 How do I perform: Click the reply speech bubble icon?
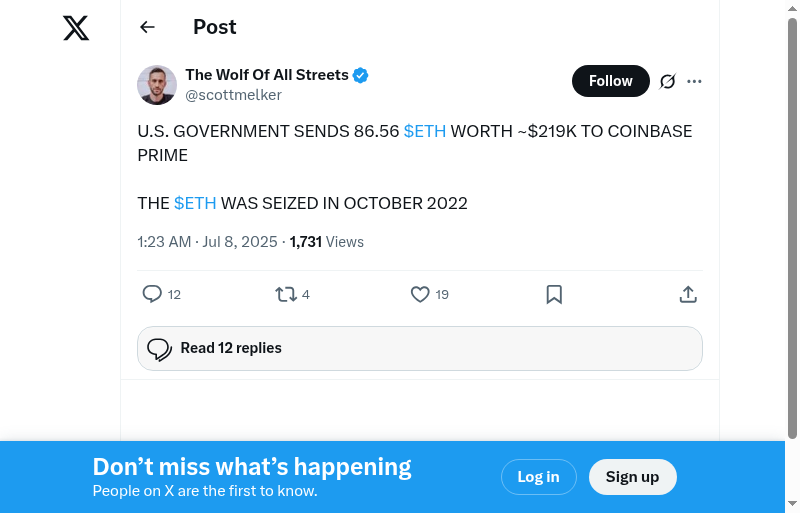point(152,294)
